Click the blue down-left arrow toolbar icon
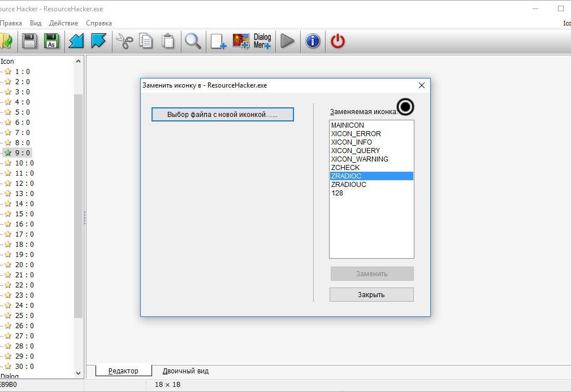The width and height of the screenshot is (571, 392). pyautogui.click(x=76, y=41)
